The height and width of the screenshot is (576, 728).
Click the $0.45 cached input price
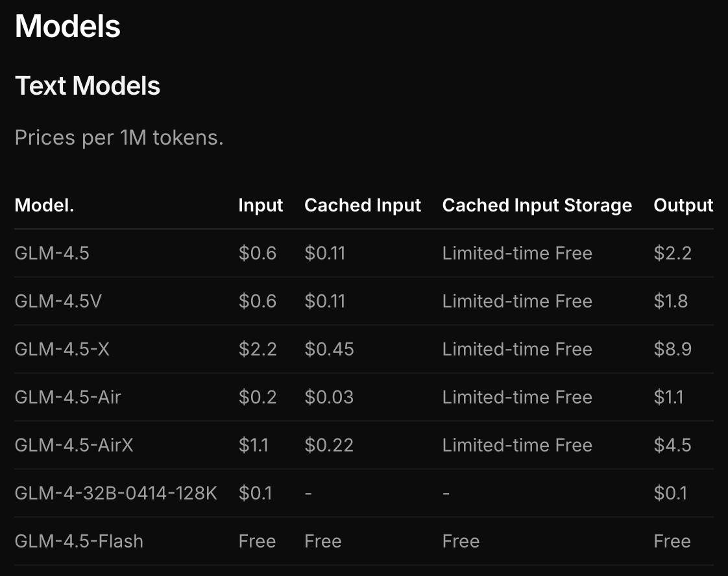(329, 349)
